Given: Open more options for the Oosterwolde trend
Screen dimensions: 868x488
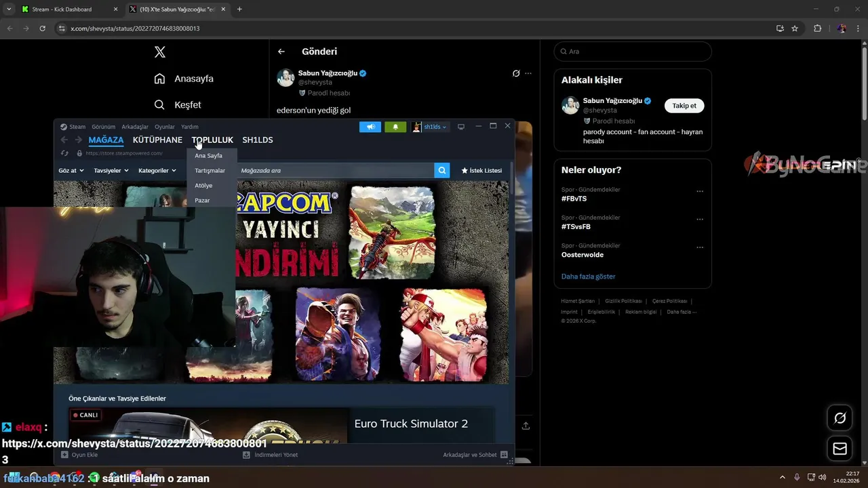Looking at the screenshot, I should [x=700, y=247].
